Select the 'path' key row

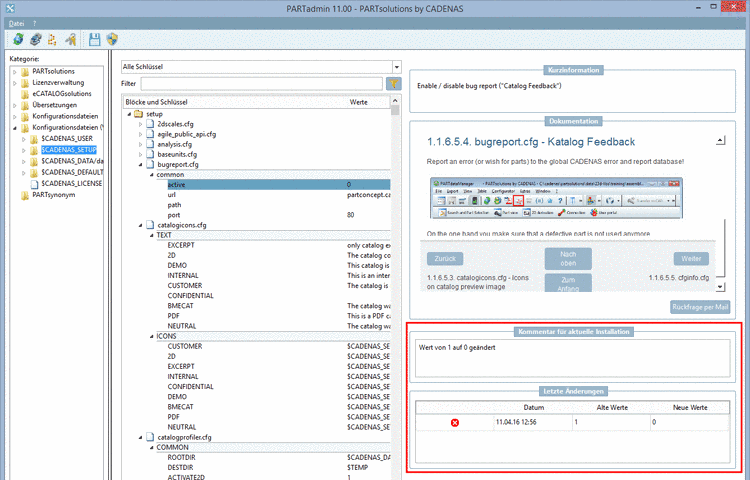(278, 205)
